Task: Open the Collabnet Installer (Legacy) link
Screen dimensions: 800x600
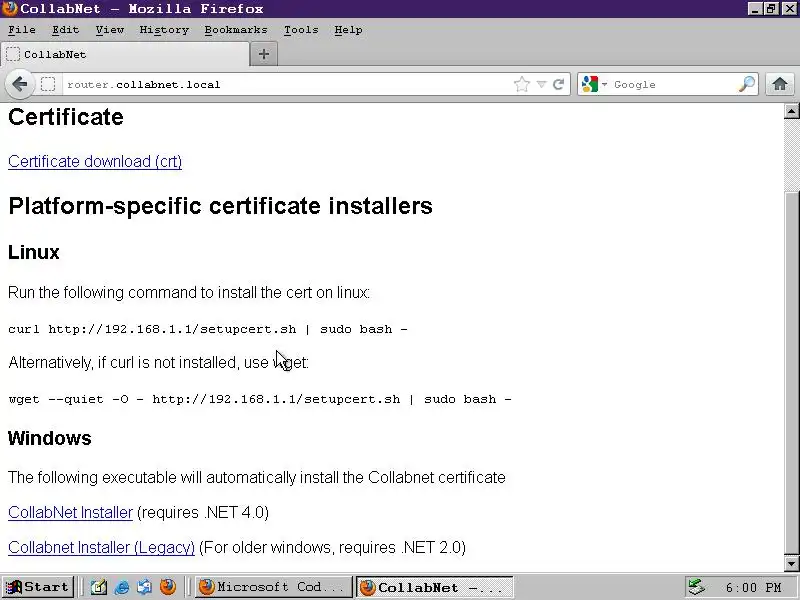Action: [102, 547]
